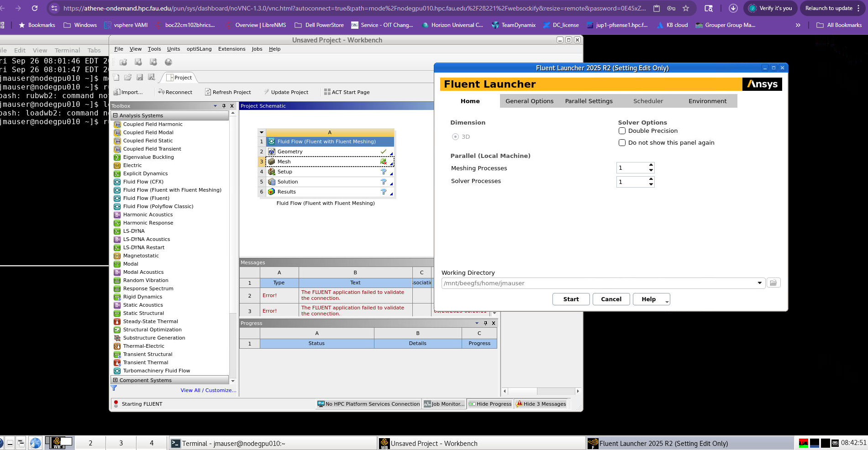Screen dimensions: 868x450
Task: Toggle Hide Progress in status bar
Action: [490, 404]
